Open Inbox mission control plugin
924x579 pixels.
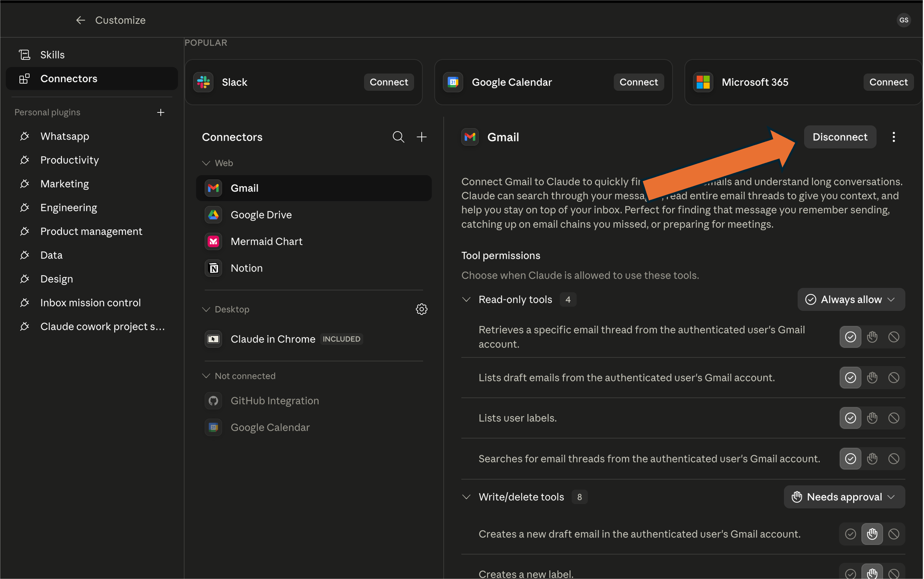pos(92,303)
